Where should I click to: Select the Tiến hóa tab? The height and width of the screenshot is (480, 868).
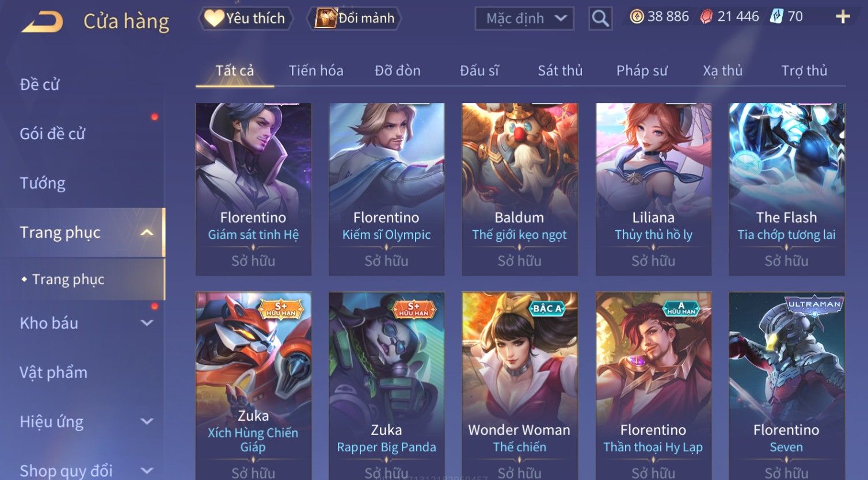[x=316, y=71]
